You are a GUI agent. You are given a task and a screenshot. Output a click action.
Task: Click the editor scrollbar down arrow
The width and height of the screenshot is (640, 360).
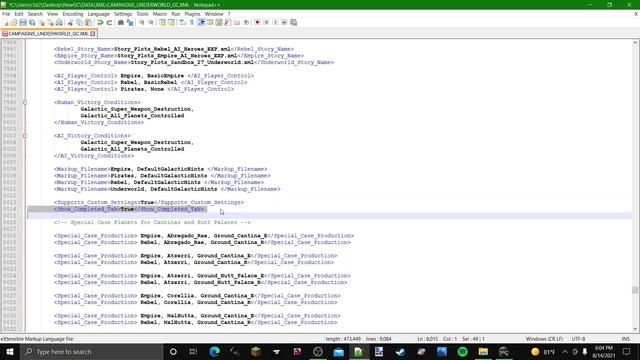pyautogui.click(x=635, y=329)
